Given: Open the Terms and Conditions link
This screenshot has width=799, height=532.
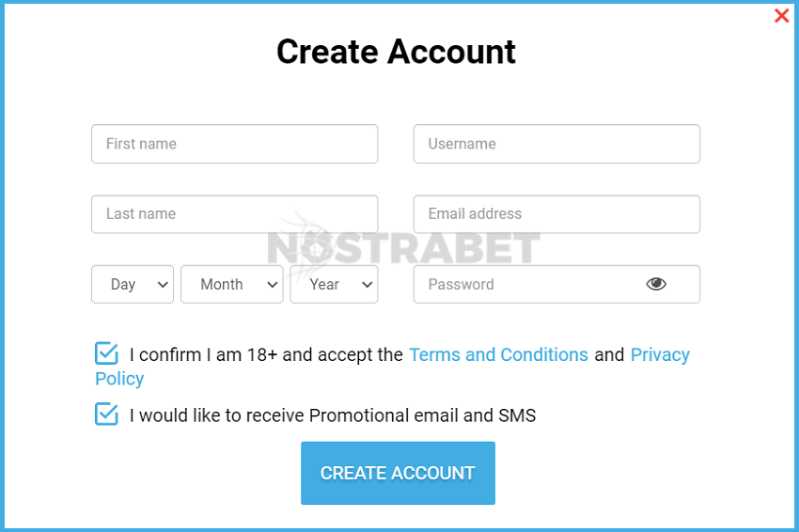Looking at the screenshot, I should (498, 354).
